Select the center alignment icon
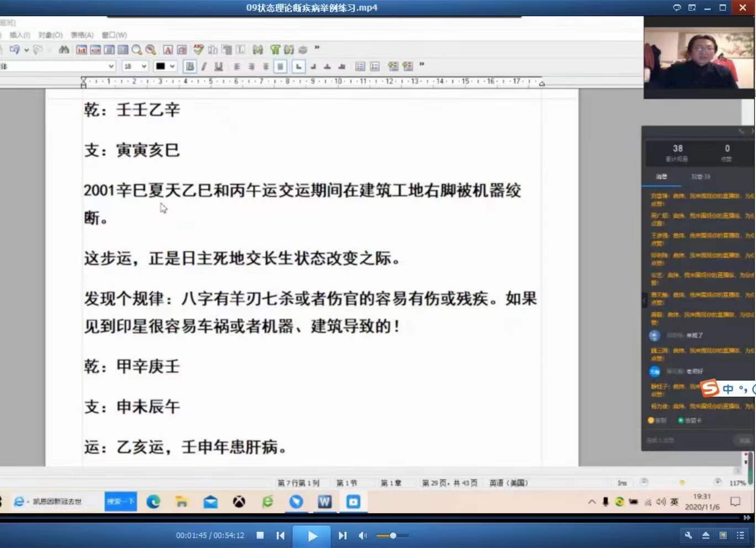 (x=251, y=66)
